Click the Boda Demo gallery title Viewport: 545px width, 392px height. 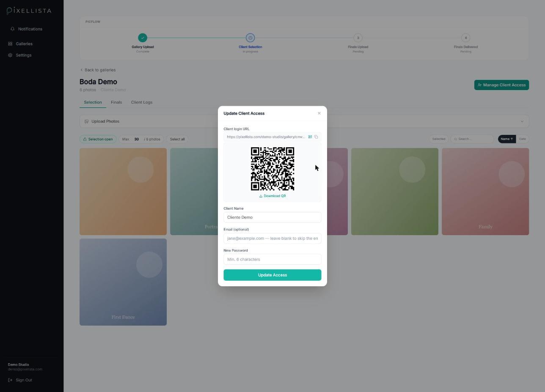(x=98, y=82)
